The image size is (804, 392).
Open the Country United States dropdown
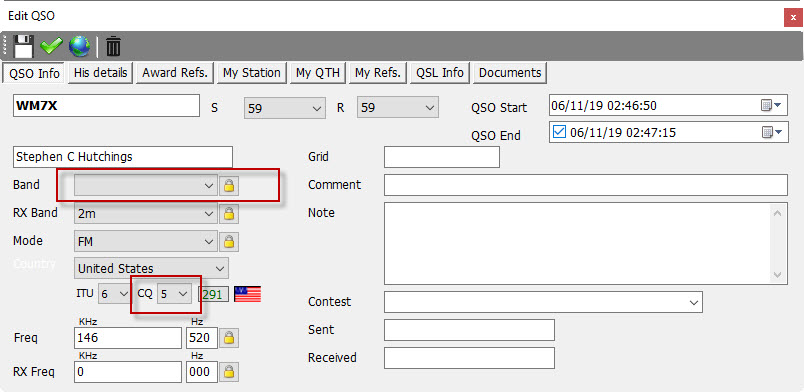[x=151, y=268]
